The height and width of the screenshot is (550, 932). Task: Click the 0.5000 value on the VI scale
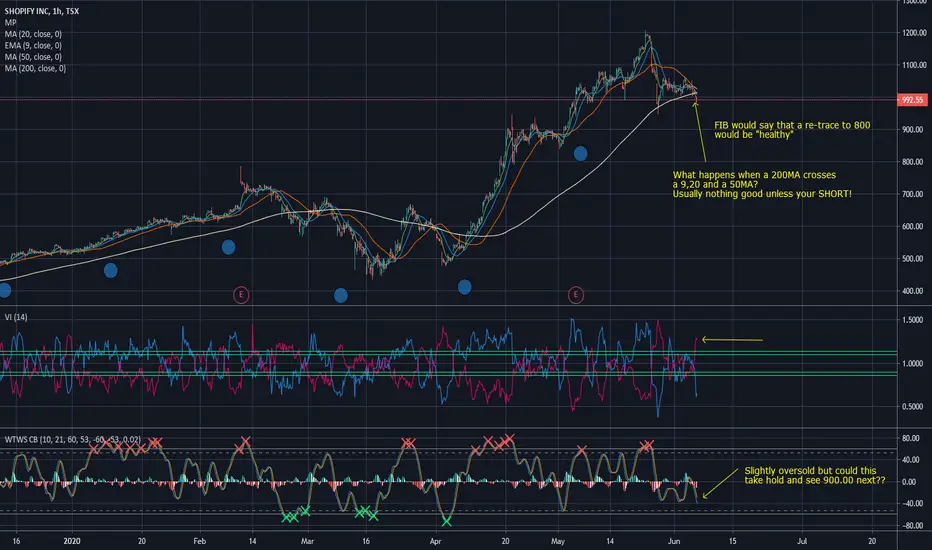(x=914, y=407)
